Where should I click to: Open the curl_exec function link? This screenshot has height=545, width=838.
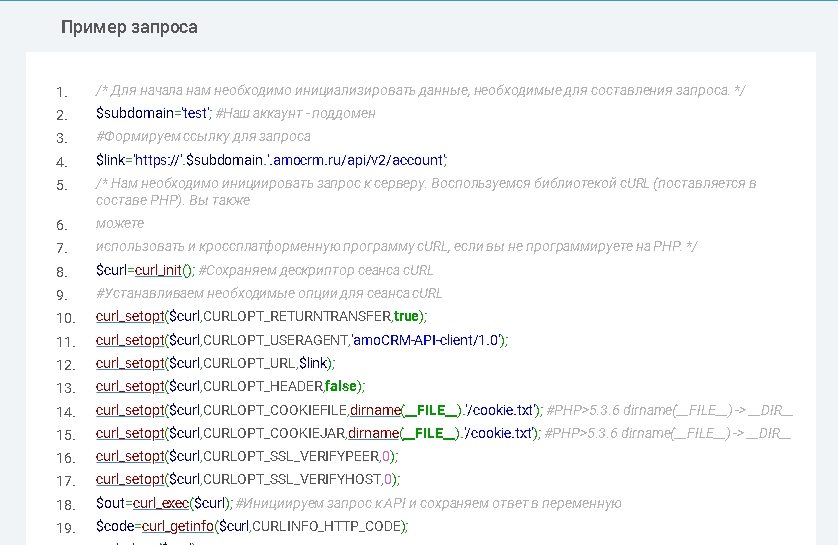coord(161,503)
